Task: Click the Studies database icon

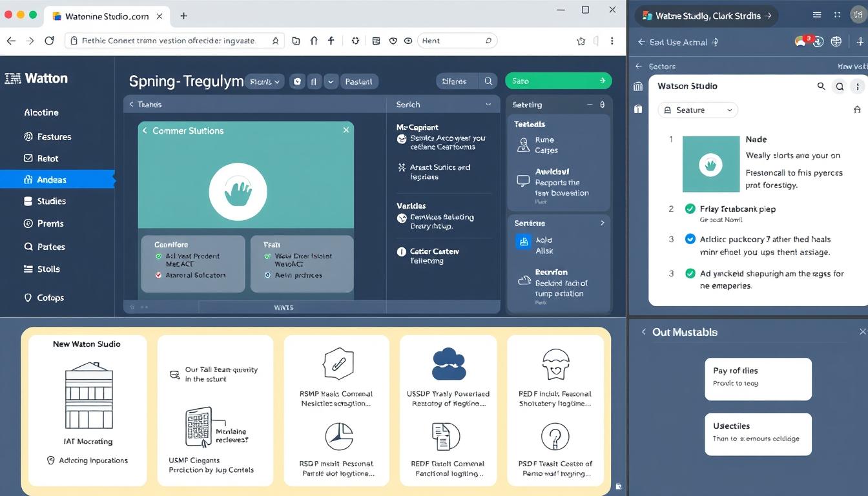Action: pos(28,201)
